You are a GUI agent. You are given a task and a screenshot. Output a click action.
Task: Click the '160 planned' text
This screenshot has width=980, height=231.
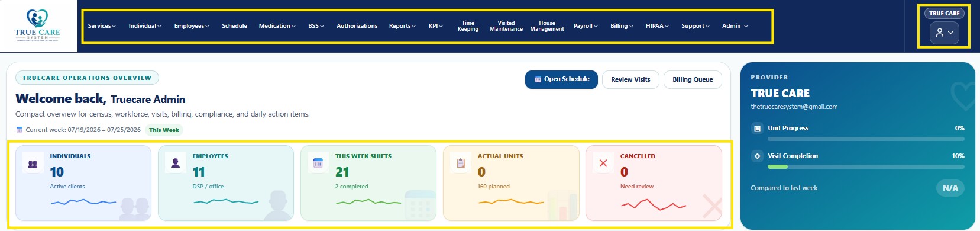(x=494, y=187)
